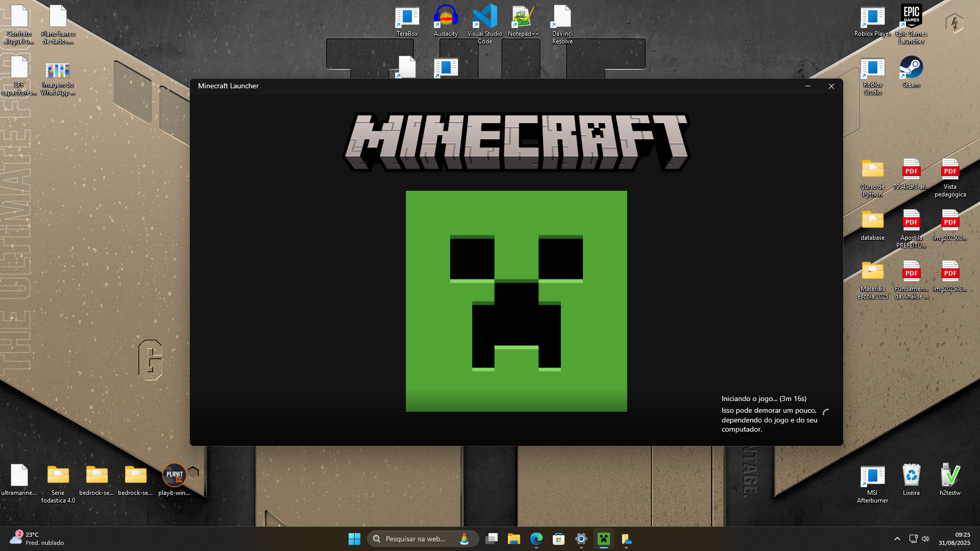
Task: Select the Curso de Python folder
Action: [872, 178]
